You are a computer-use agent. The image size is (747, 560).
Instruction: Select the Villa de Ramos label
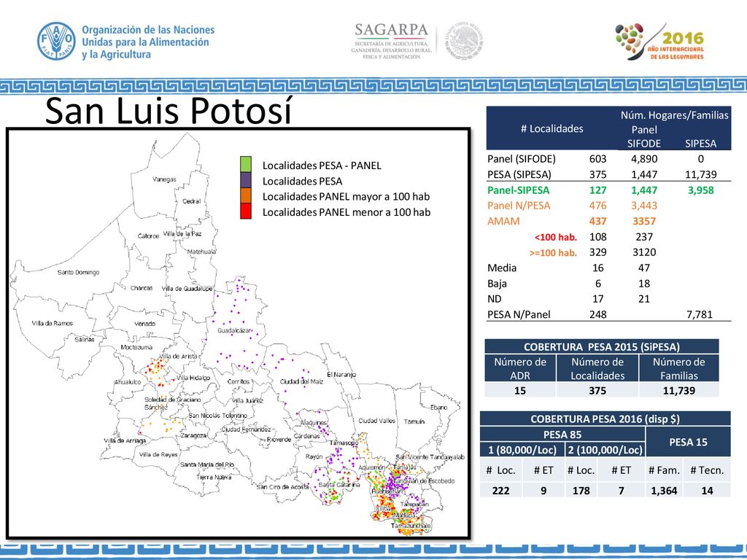click(53, 323)
